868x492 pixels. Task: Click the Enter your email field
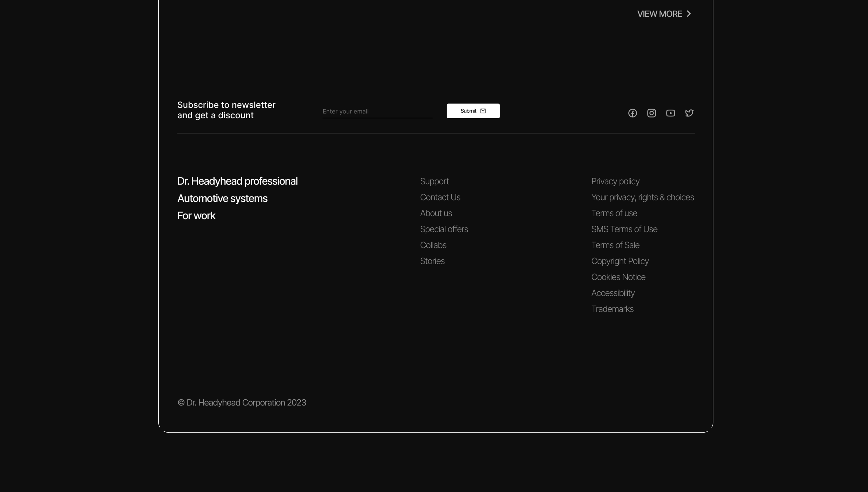click(377, 112)
